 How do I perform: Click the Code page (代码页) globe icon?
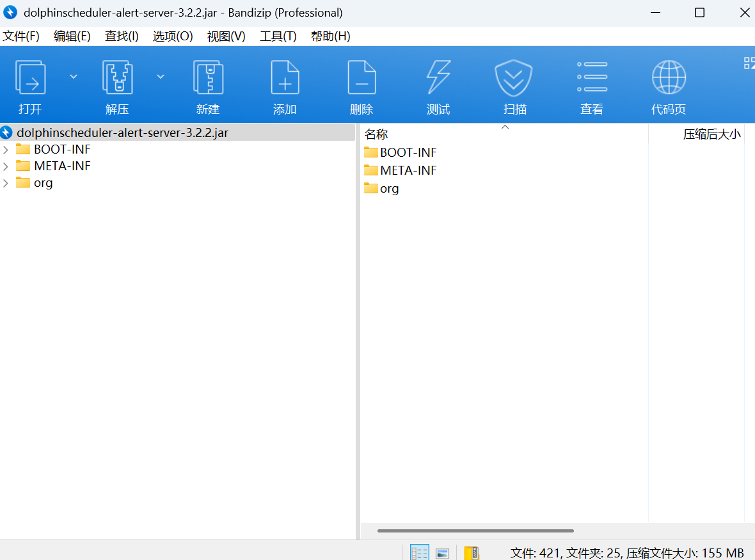[x=669, y=77]
